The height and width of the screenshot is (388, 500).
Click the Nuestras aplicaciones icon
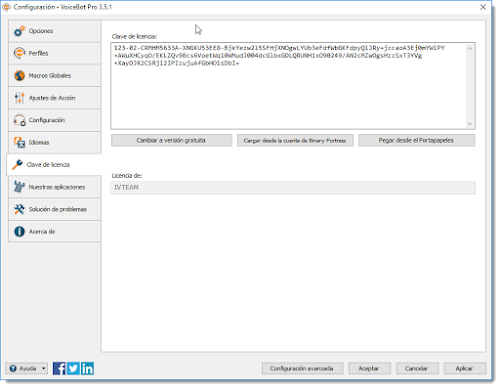pos(19,187)
